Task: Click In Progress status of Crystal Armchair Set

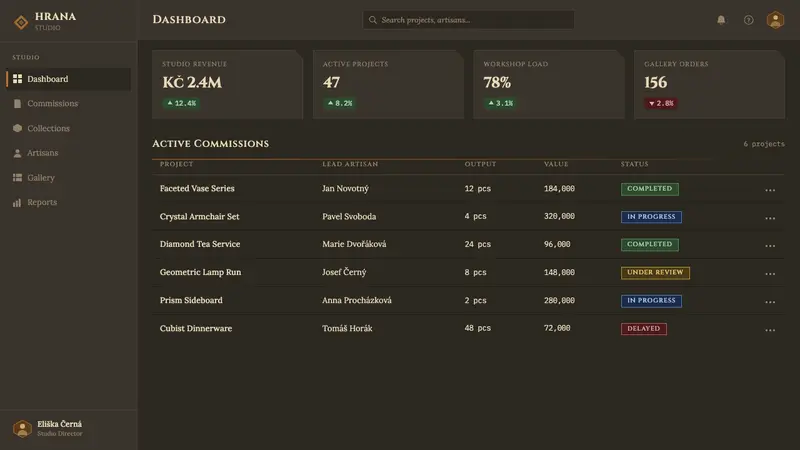Action: pos(651,217)
